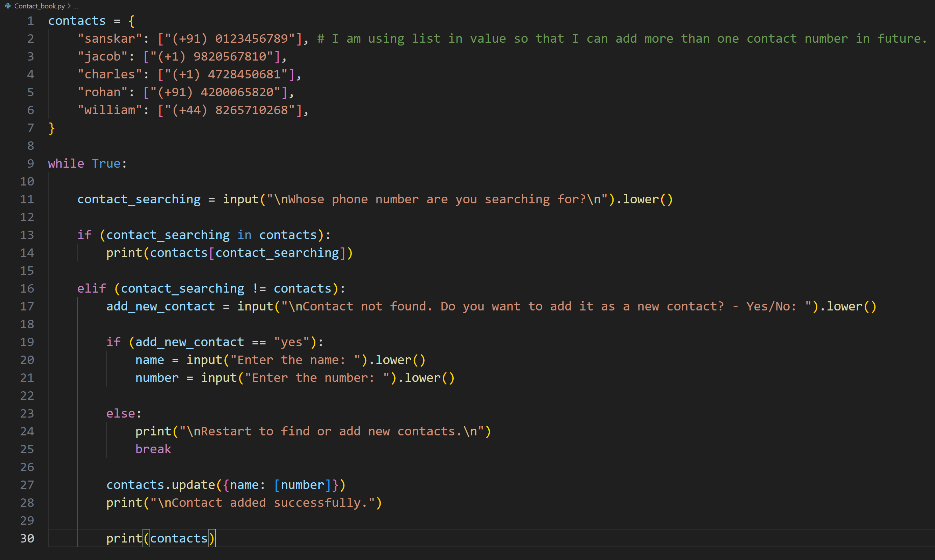Open the Contact_book.py breadcrumb item
This screenshot has width=935, height=560.
pyautogui.click(x=39, y=6)
